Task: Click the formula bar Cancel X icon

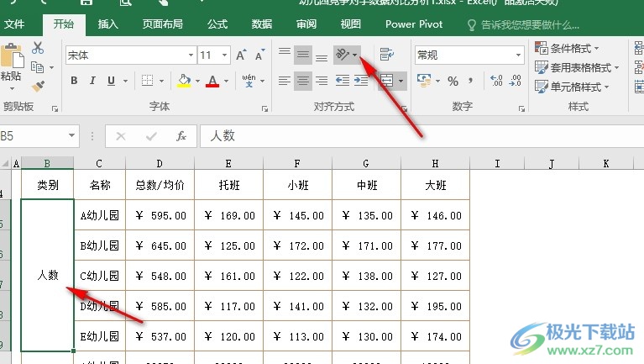Action: (121, 136)
